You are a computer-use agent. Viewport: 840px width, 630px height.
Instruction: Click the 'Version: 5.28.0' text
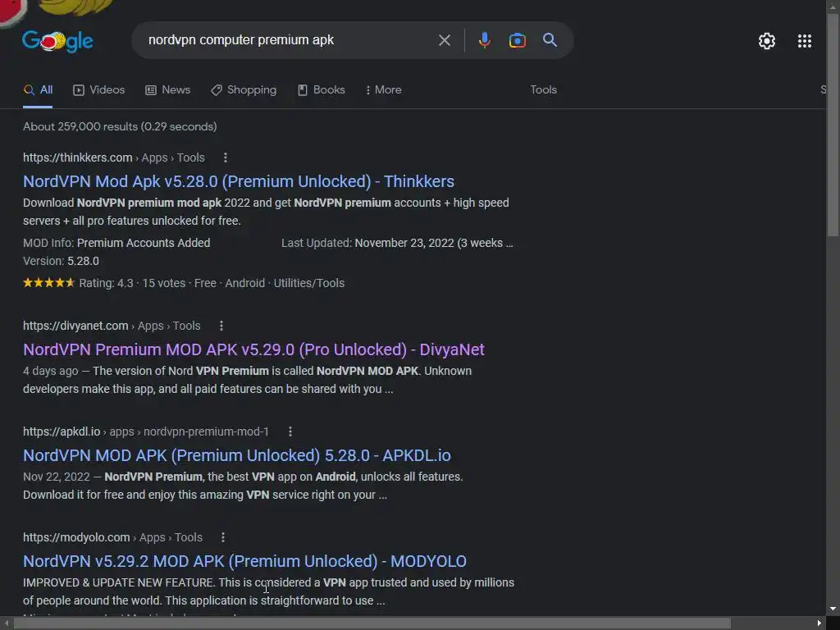point(61,261)
